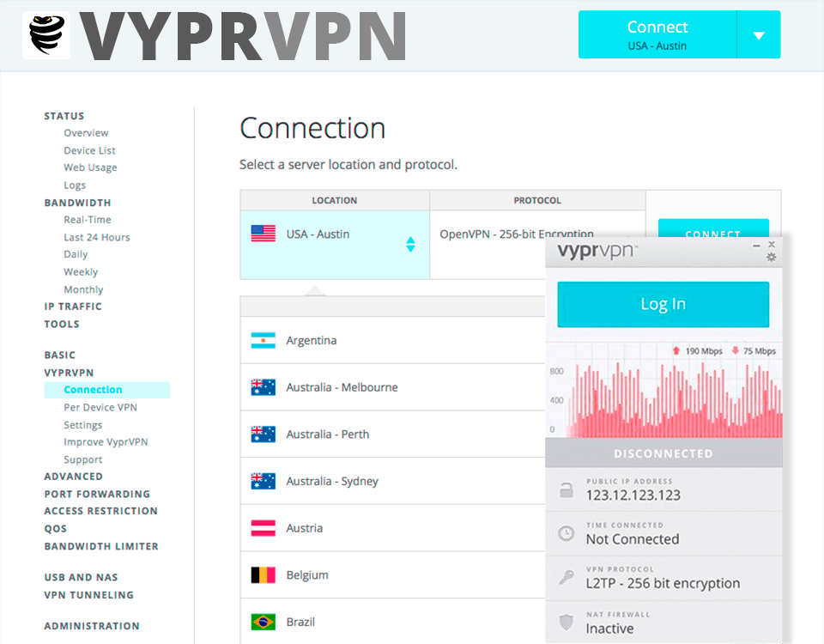
Task: Open Support in the sidebar
Action: pyautogui.click(x=83, y=459)
